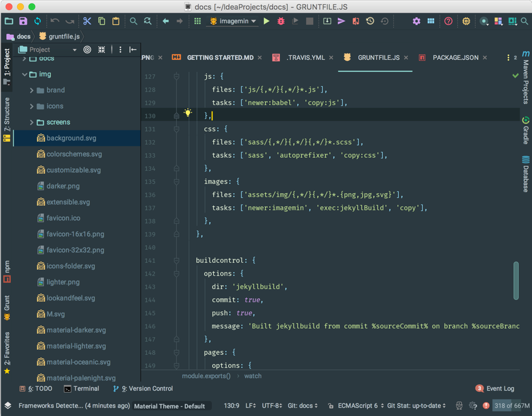Screen dimensions: 532x416
Task: Open Project Structure grid icon
Action: [x=430, y=21]
